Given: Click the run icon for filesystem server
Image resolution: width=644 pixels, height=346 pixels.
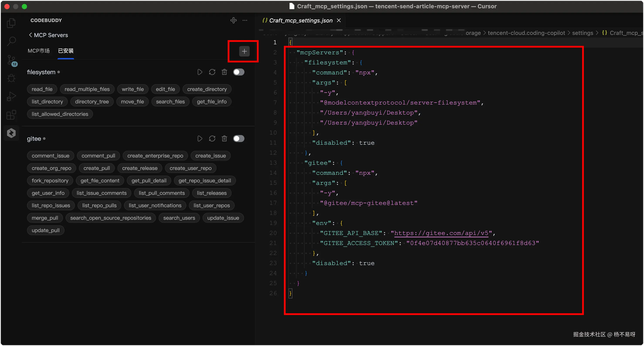Looking at the screenshot, I should (x=200, y=72).
